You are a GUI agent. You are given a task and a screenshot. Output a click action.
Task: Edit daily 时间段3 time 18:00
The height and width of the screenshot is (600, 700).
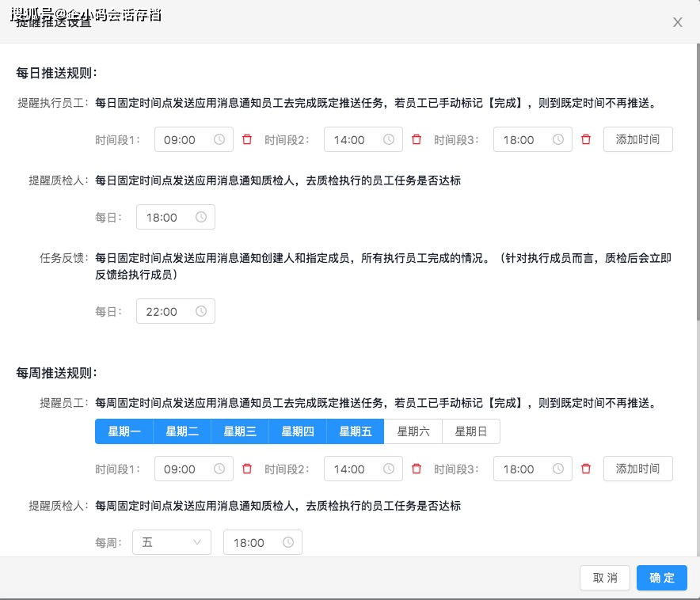pos(533,139)
